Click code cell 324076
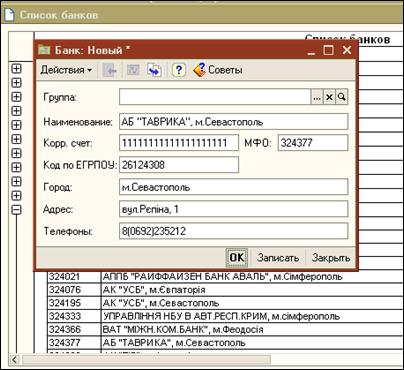The height and width of the screenshot is (370, 404). (x=74, y=290)
